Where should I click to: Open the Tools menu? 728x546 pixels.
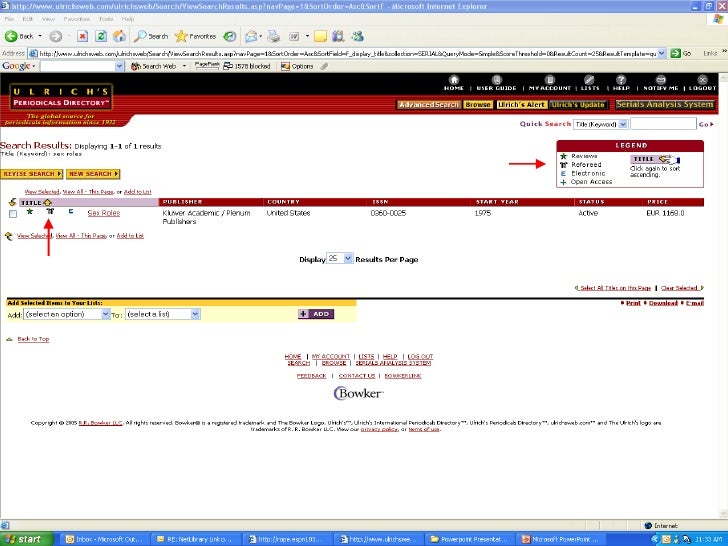[106, 19]
